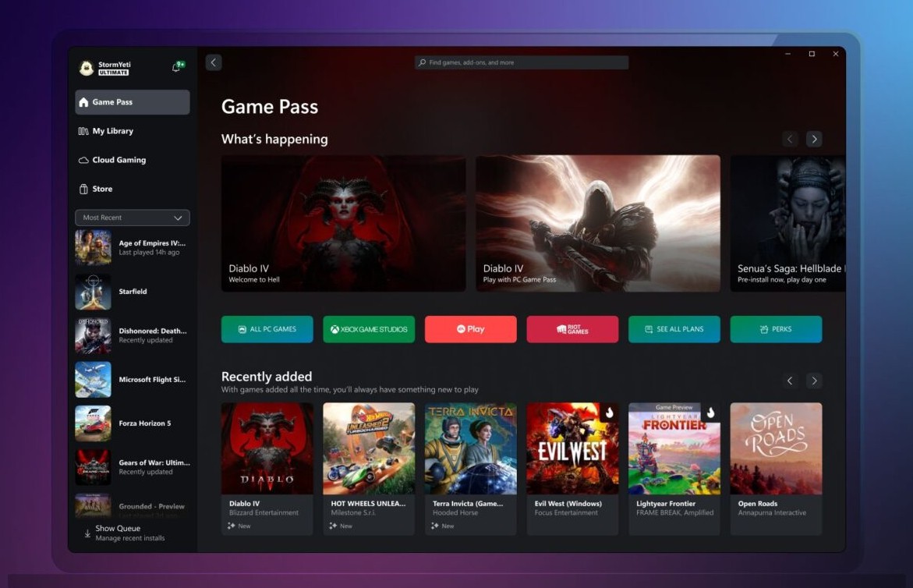The width and height of the screenshot is (913, 588).
Task: Previous page of Recently added games
Action: click(790, 381)
